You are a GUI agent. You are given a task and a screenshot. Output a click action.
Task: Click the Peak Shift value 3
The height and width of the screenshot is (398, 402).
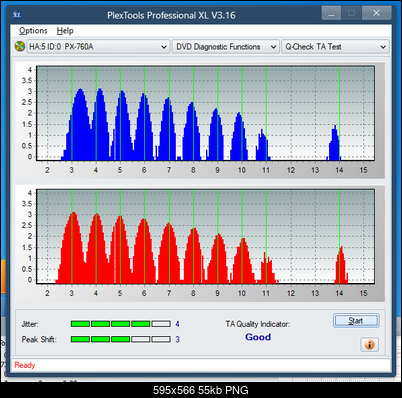pyautogui.click(x=177, y=339)
